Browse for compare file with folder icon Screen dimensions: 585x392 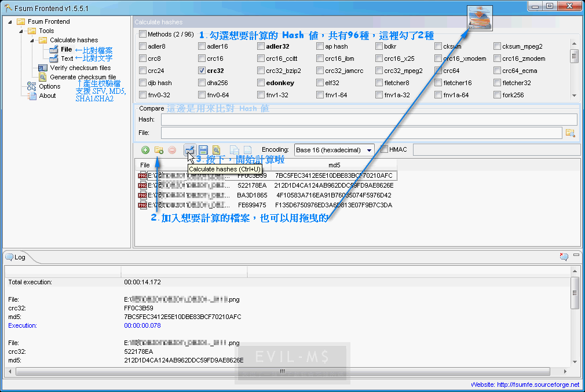[570, 133]
